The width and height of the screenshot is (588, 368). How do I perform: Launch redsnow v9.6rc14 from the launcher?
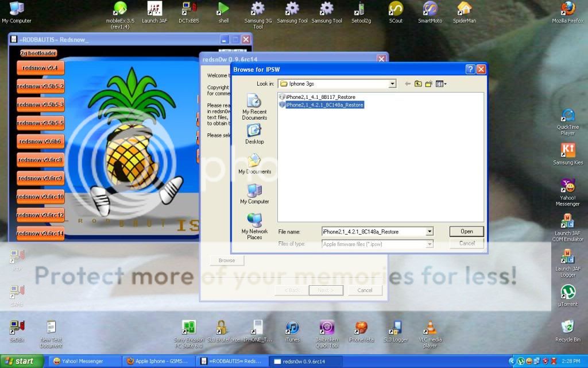tap(40, 233)
